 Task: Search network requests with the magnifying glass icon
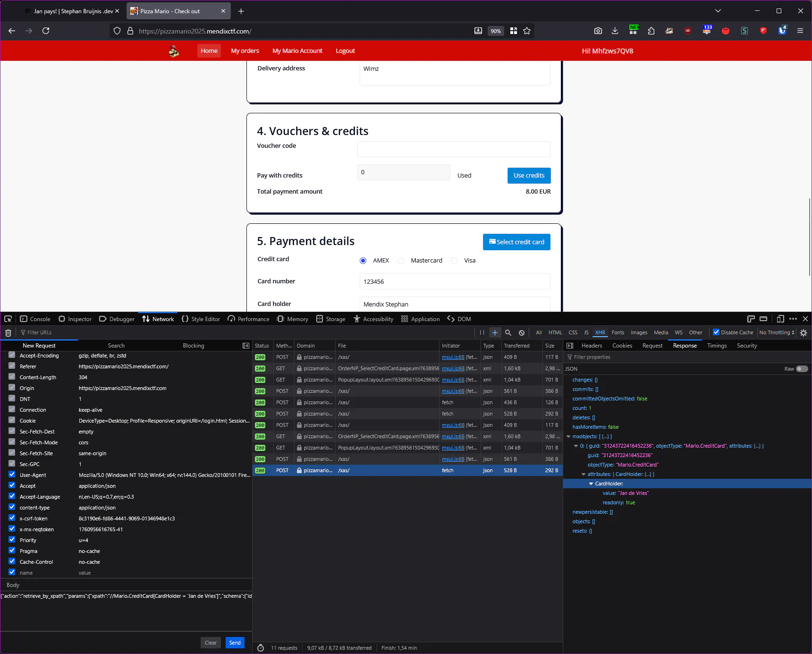point(508,332)
